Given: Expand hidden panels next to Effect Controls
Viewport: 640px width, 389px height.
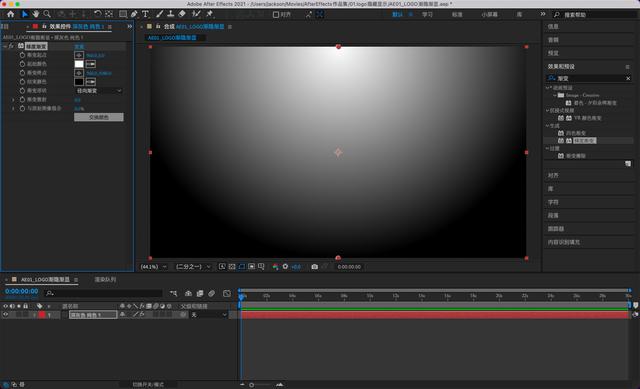Looking at the screenshot, I should coord(129,27).
